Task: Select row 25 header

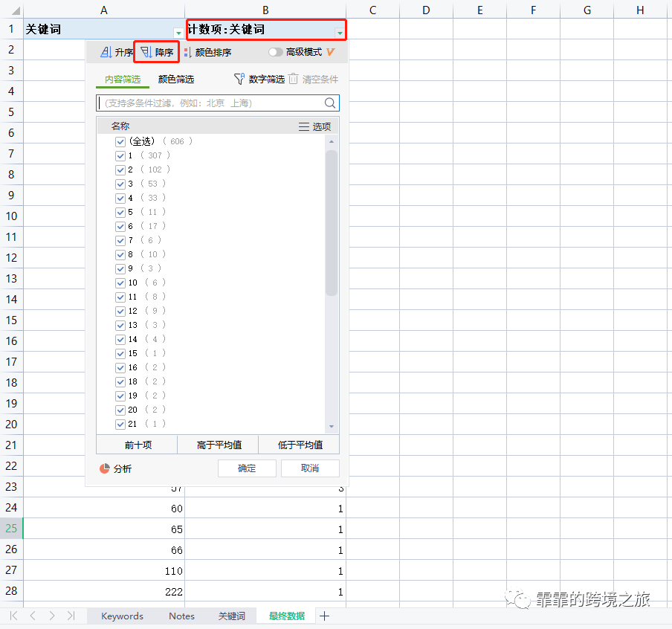Action: (x=12, y=528)
